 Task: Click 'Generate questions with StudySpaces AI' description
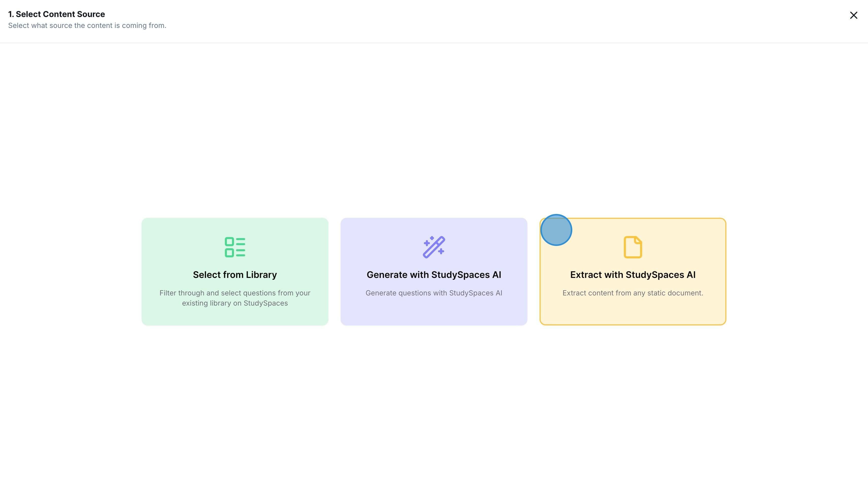(434, 293)
